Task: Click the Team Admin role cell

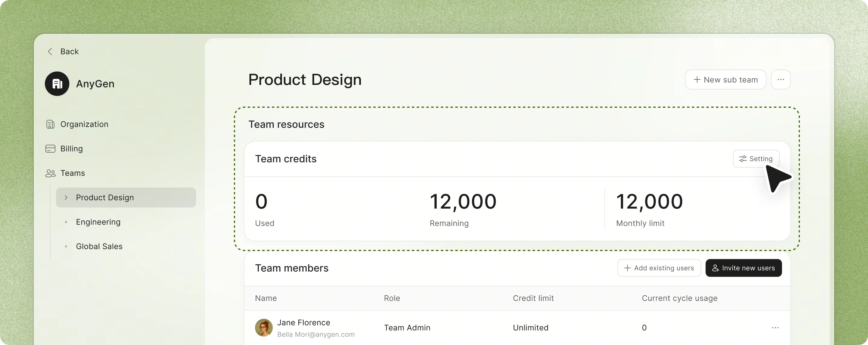Action: click(x=407, y=327)
